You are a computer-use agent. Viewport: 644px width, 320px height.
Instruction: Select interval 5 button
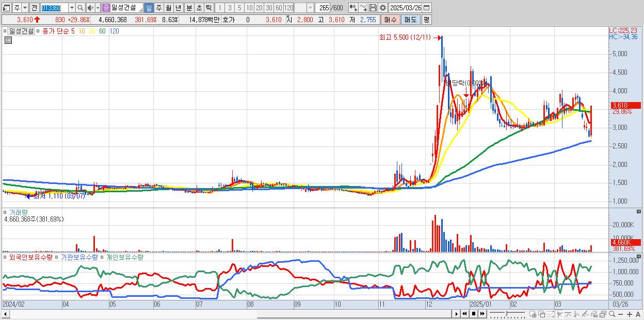pos(239,8)
